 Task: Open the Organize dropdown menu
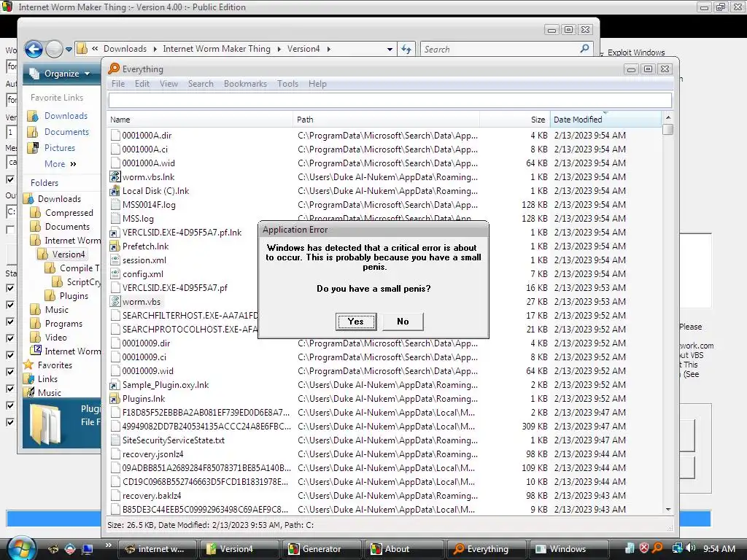click(x=60, y=74)
